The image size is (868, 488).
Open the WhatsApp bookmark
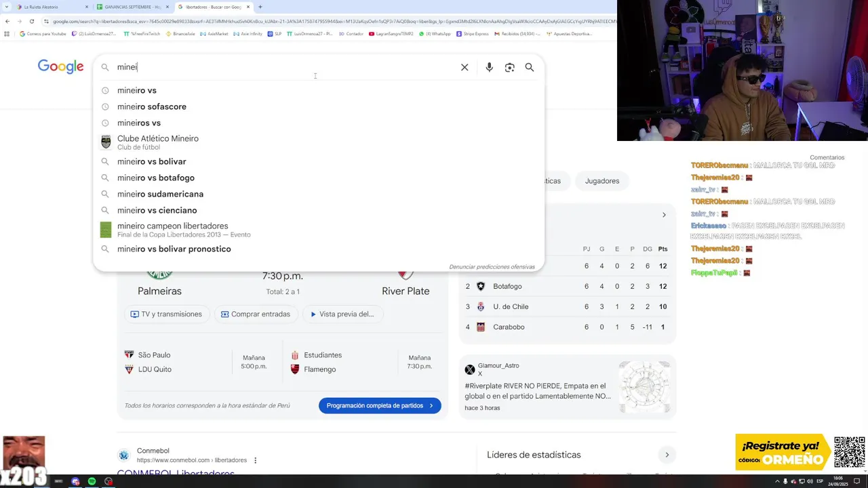coord(435,33)
